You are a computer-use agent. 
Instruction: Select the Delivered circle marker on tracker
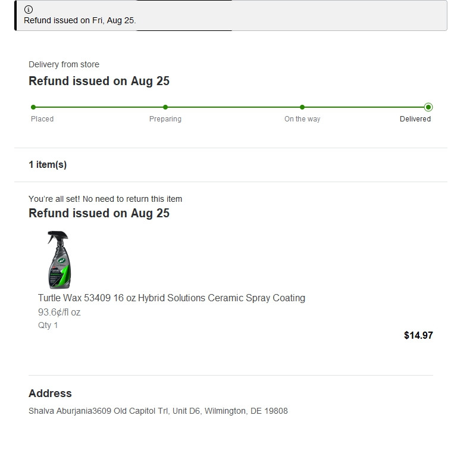tap(428, 107)
